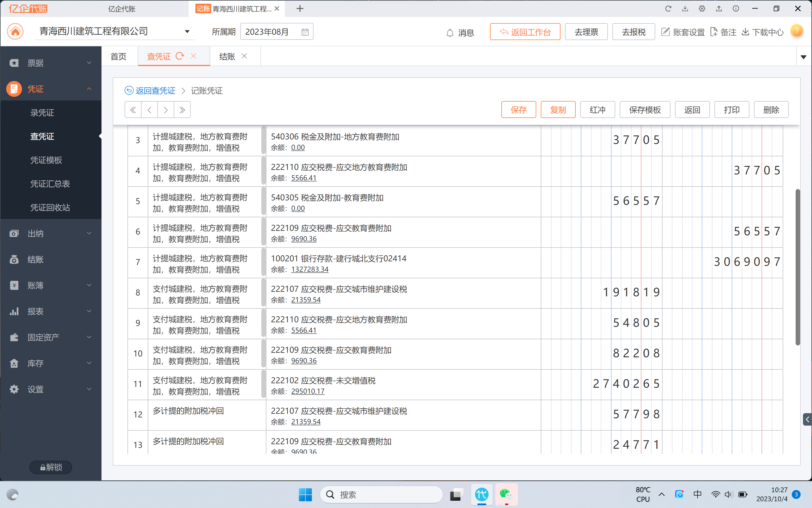The height and width of the screenshot is (508, 812).
Task: Click the Wi-Fi network tray icon
Action: [715, 494]
